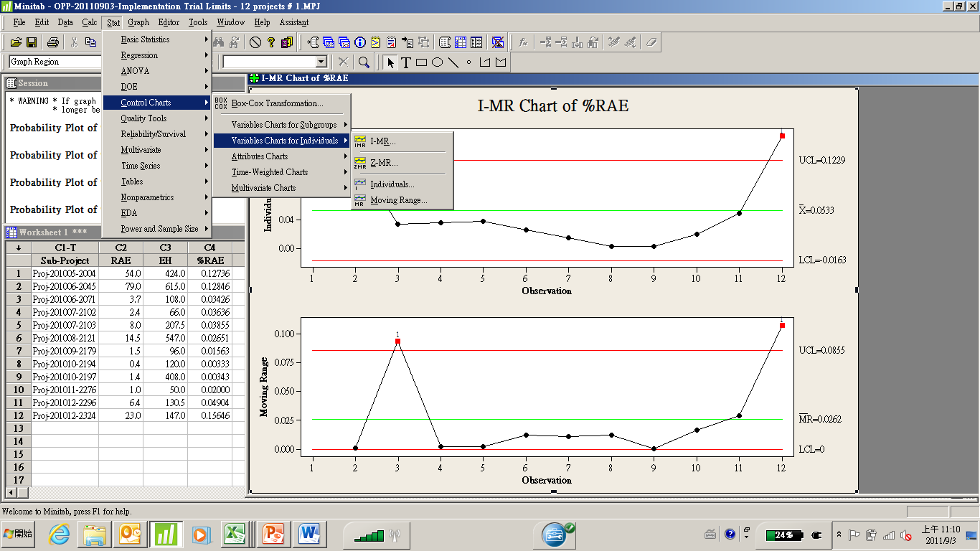Choose the pointer Select tool
Image resolution: width=980 pixels, height=551 pixels.
tap(390, 62)
